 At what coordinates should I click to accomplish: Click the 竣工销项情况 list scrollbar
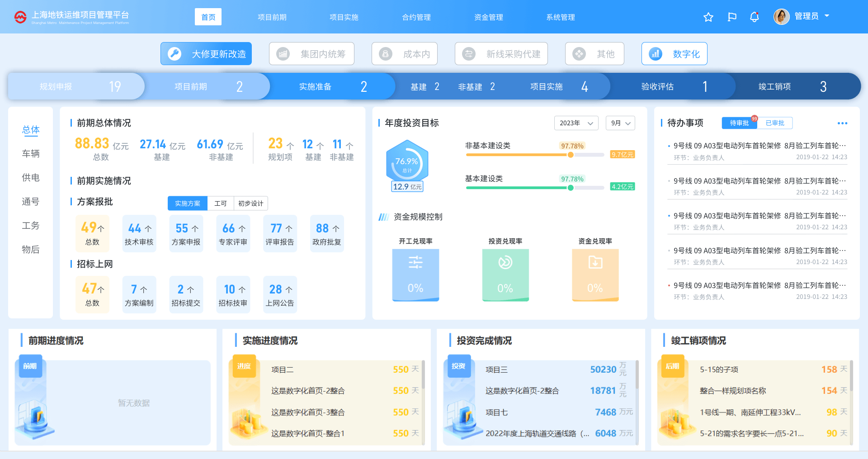(x=851, y=375)
